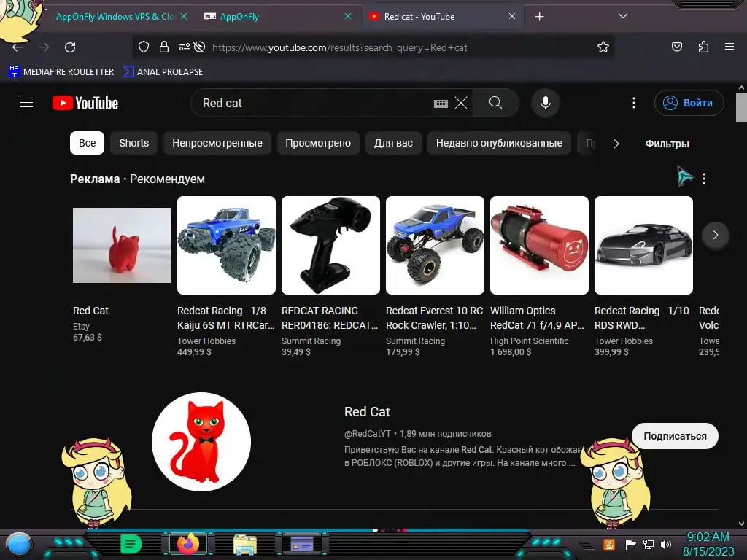Screen dimensions: 747x560
Task: Open the volume speaker tray icon
Action: pyautogui.click(x=665, y=544)
